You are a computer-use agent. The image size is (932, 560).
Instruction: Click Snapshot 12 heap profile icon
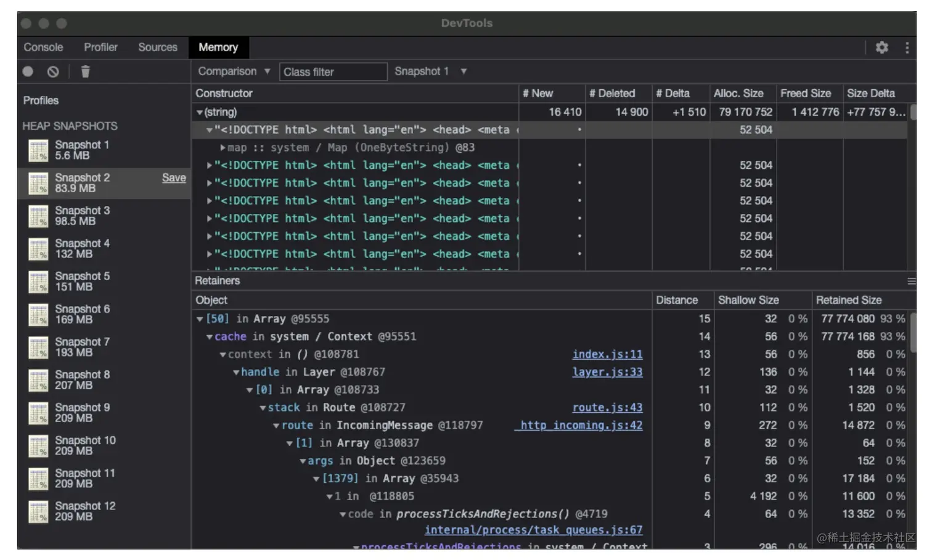click(38, 511)
